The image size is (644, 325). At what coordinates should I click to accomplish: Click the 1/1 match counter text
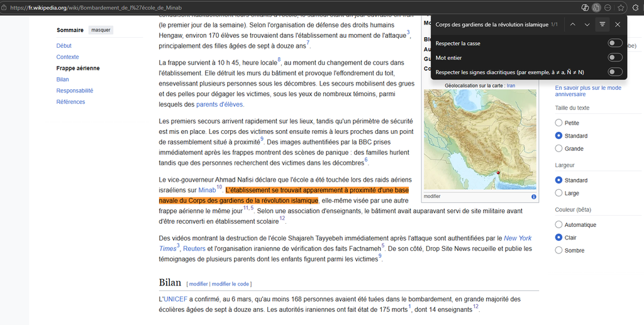point(554,25)
